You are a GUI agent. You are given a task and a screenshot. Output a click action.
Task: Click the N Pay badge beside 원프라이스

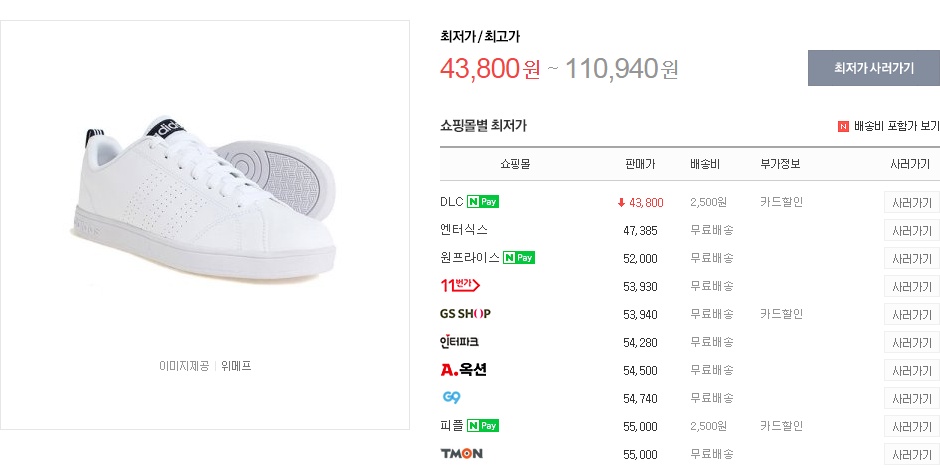518,258
